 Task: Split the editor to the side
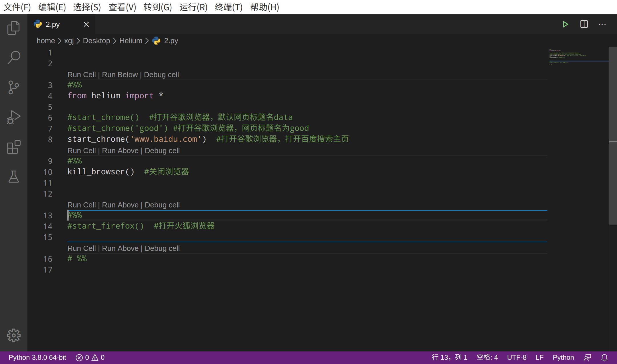pyautogui.click(x=584, y=24)
